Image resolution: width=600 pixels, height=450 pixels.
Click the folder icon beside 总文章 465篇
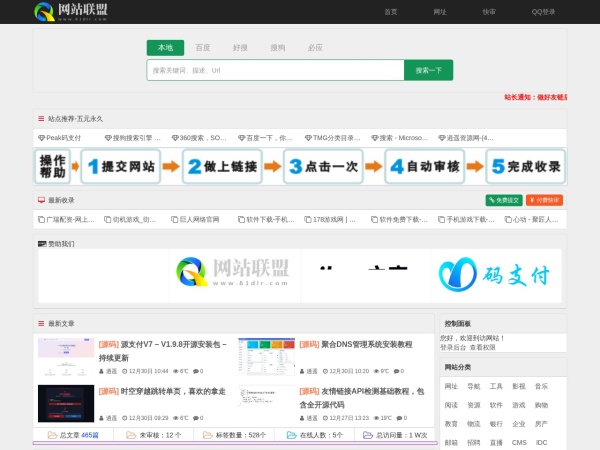click(x=52, y=435)
